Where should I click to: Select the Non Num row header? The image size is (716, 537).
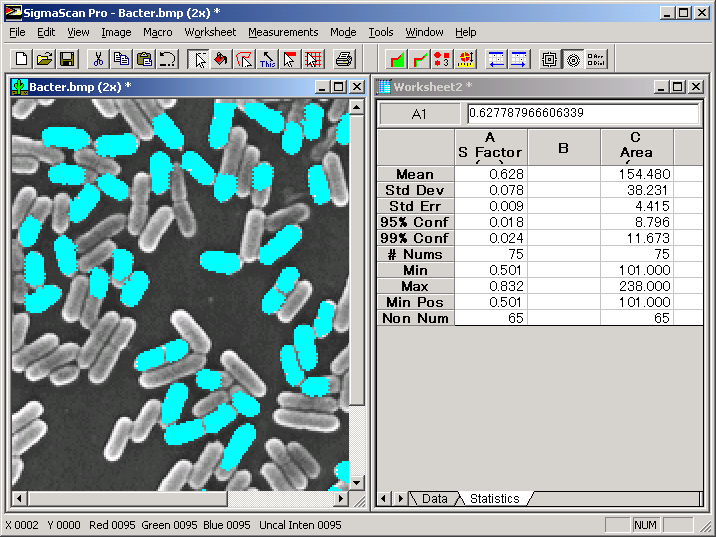click(x=415, y=318)
